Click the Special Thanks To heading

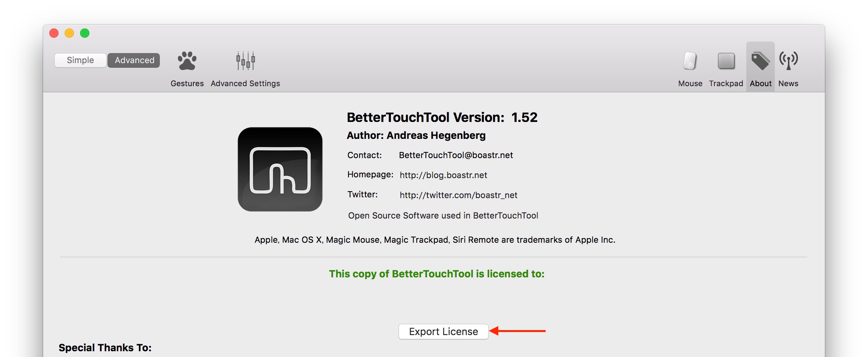coord(105,348)
